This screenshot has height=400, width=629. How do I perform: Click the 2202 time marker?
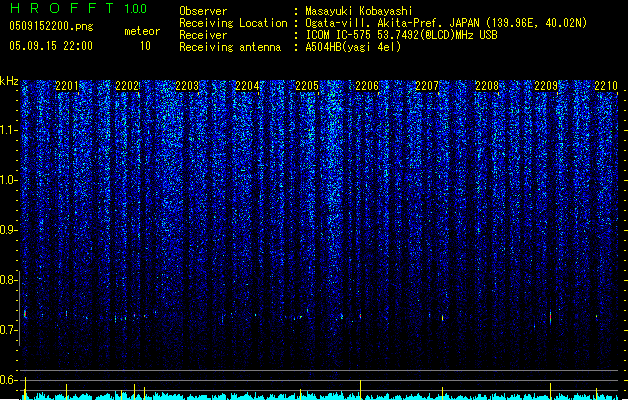coord(127,86)
